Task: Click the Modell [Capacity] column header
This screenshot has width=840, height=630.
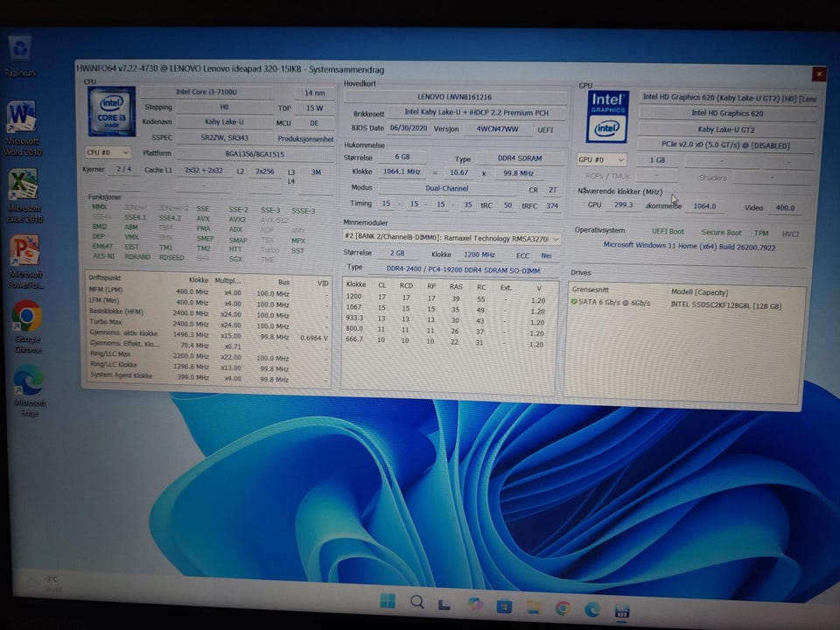Action: (699, 292)
